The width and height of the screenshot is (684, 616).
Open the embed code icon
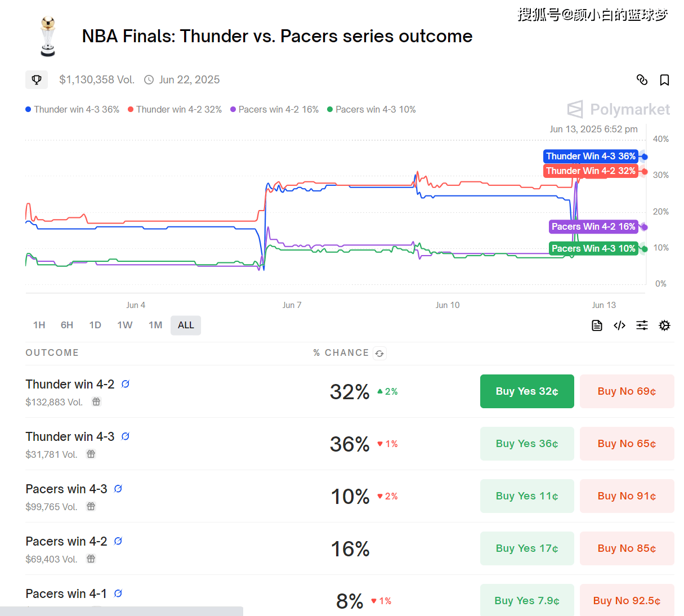[619, 325]
